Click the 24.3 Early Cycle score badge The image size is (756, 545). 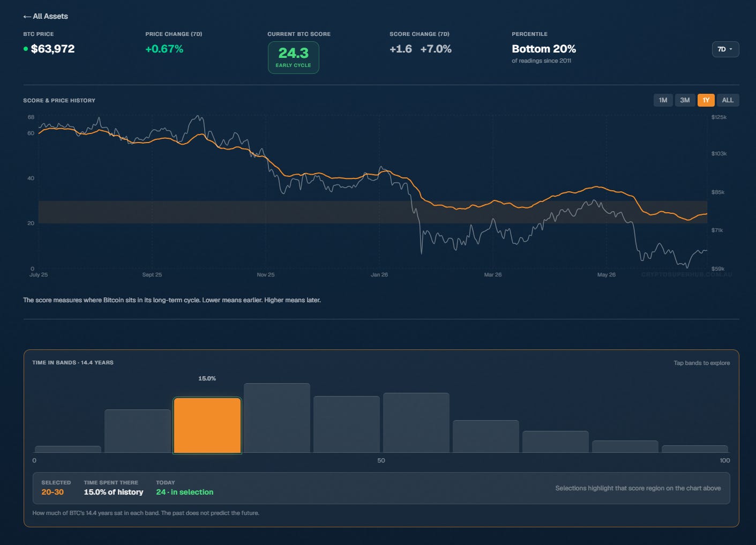293,58
